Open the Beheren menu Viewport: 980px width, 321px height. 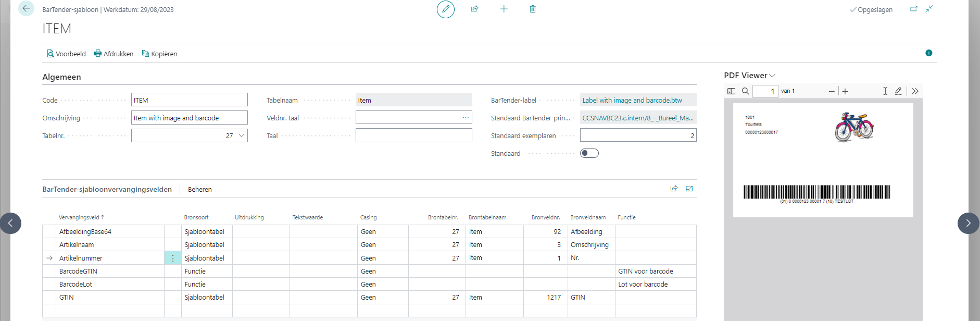tap(199, 189)
